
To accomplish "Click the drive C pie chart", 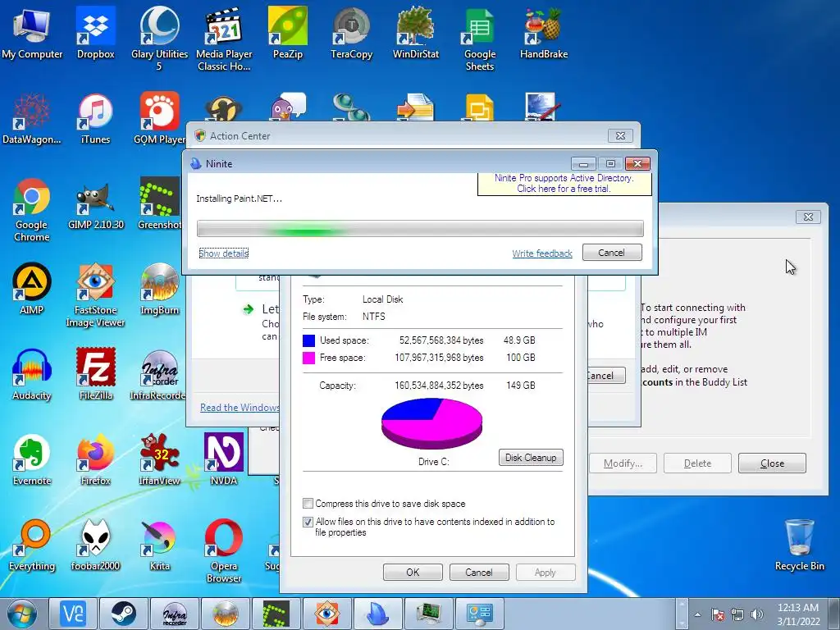I will point(431,423).
